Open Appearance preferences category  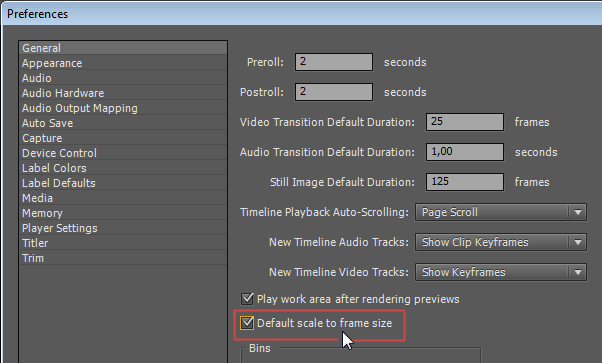click(x=123, y=63)
